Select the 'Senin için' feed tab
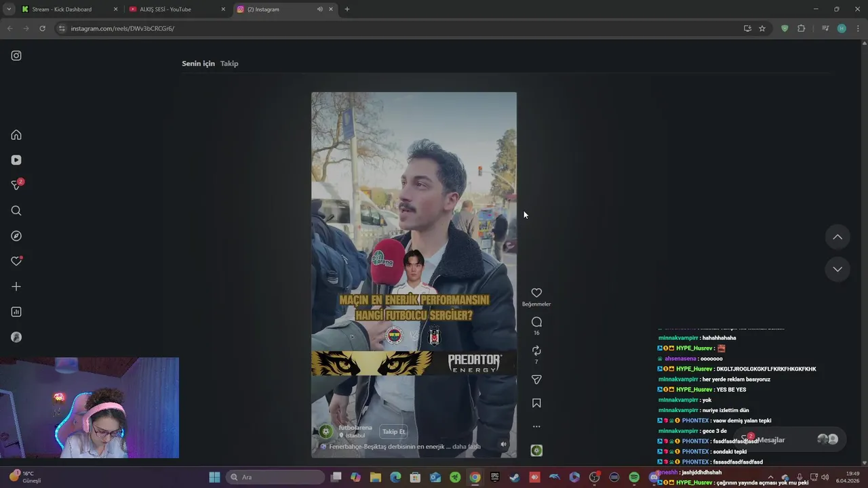Screen dimensions: 868x488 click(x=198, y=64)
